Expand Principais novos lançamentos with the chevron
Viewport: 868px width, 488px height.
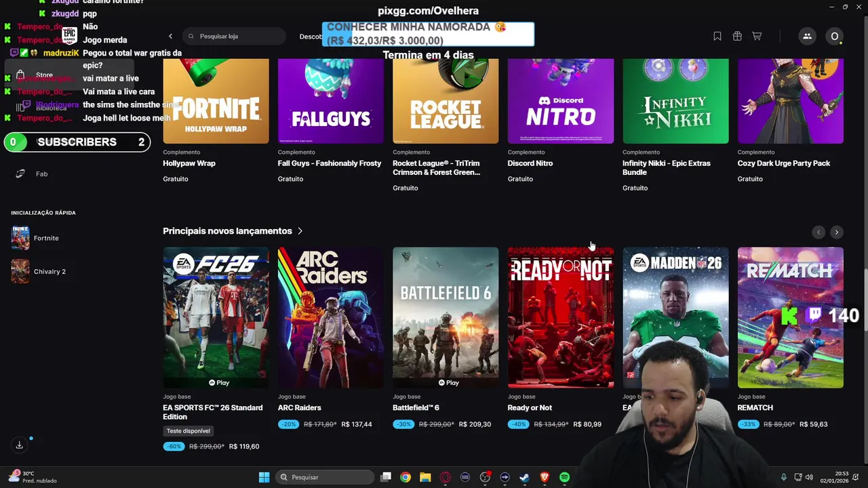(300, 231)
